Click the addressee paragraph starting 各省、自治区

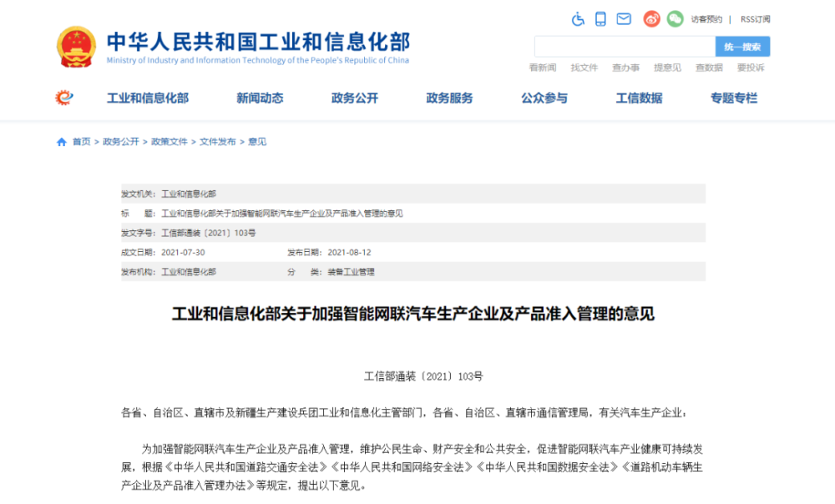[x=404, y=412]
